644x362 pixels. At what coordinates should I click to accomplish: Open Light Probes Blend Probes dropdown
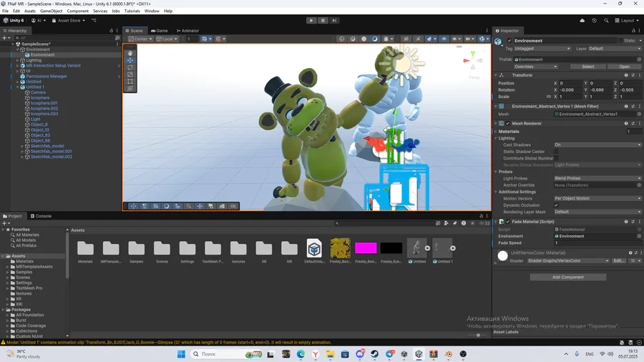(x=597, y=179)
